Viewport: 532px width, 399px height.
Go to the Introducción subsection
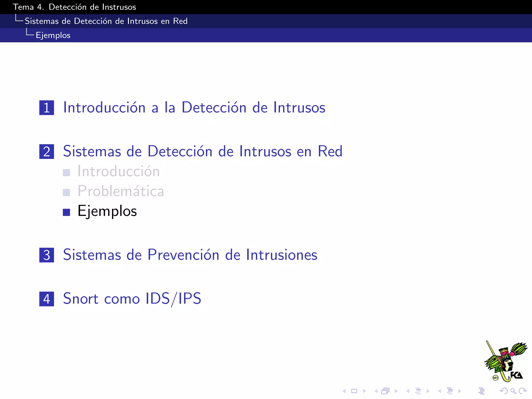(118, 171)
